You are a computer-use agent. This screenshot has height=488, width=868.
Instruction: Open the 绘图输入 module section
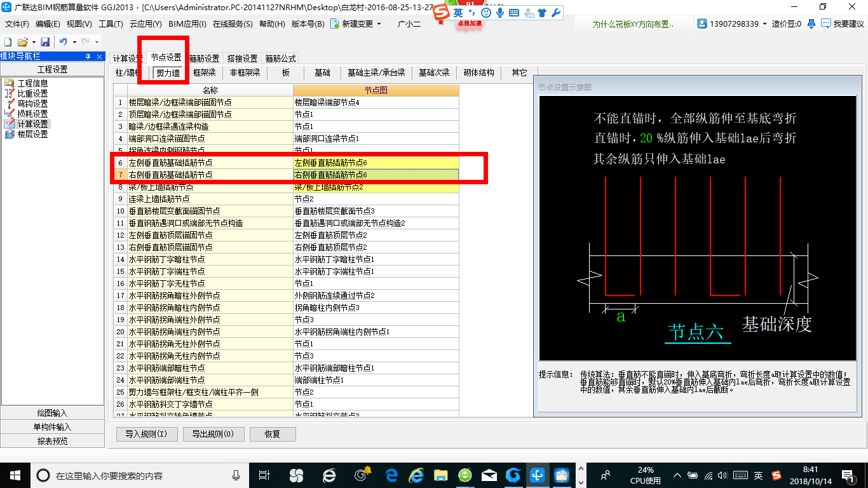click(53, 413)
